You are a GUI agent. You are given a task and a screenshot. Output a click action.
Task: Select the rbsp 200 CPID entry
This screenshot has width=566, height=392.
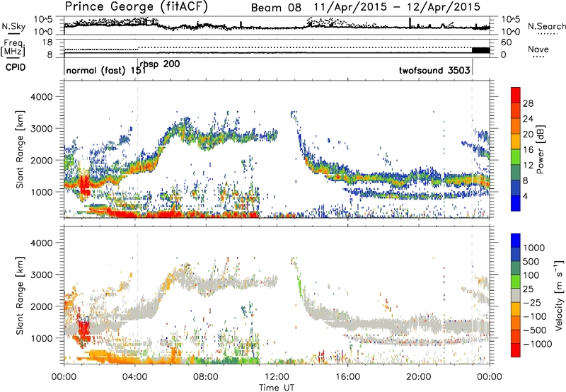(160, 64)
